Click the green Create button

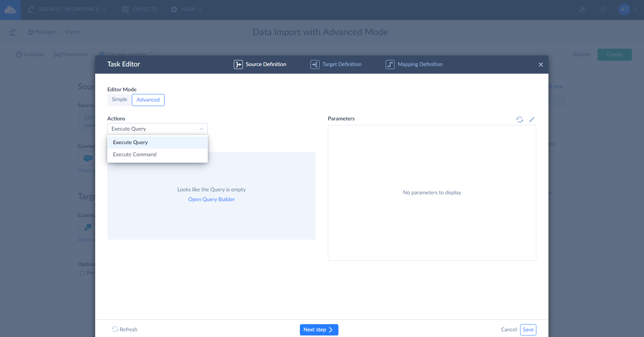[x=615, y=55]
